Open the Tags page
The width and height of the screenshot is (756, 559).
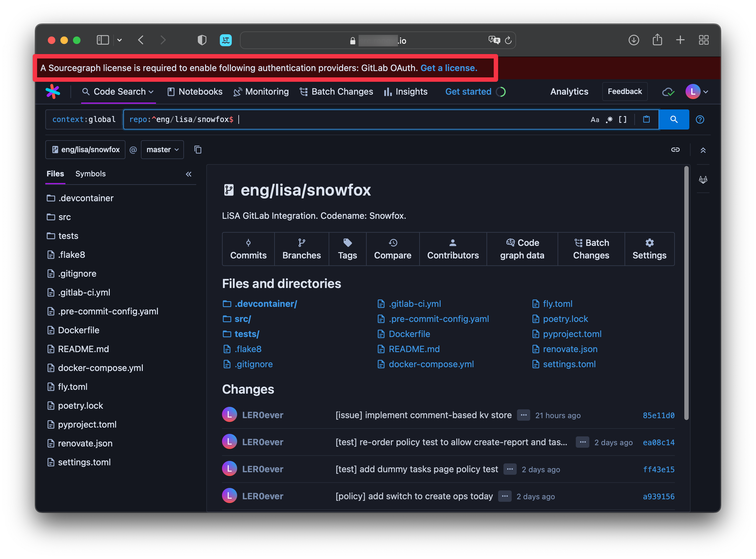(x=347, y=249)
